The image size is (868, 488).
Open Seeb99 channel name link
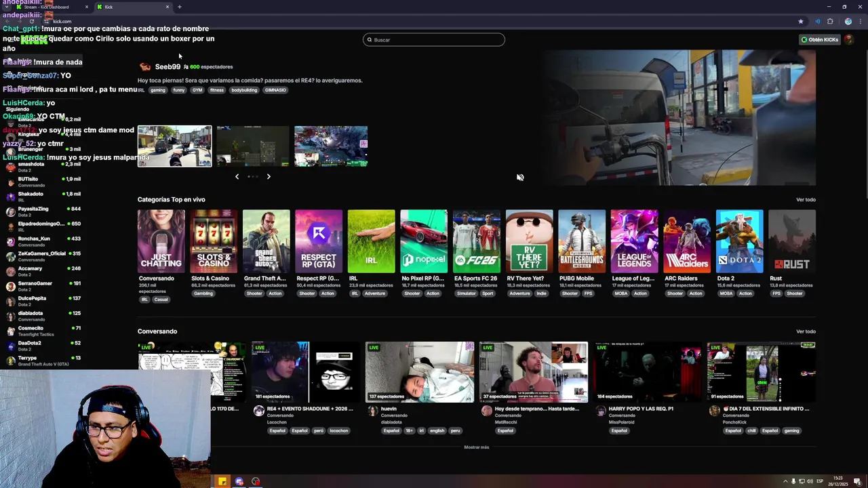[x=167, y=66]
